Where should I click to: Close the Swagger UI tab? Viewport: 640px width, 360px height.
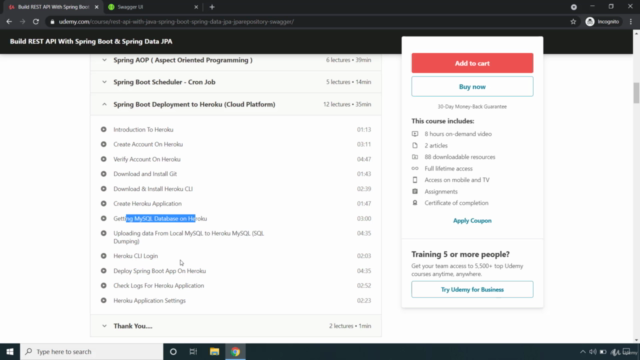tap(196, 7)
